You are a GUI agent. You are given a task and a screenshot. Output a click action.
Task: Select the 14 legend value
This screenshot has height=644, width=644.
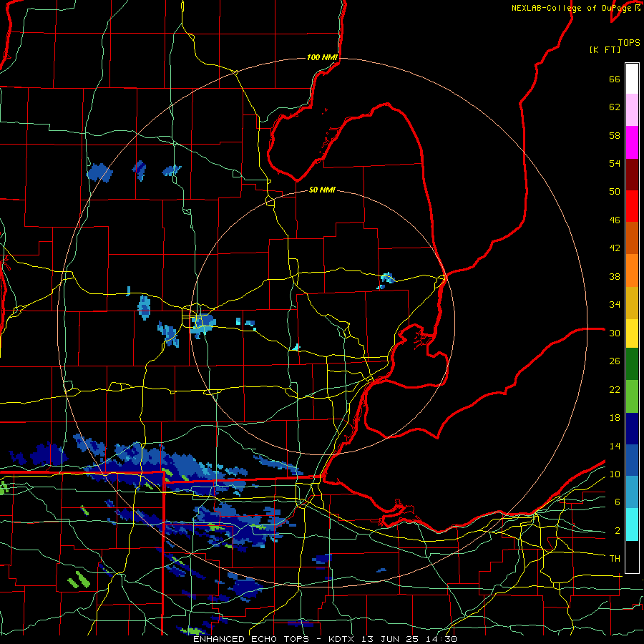tap(615, 446)
